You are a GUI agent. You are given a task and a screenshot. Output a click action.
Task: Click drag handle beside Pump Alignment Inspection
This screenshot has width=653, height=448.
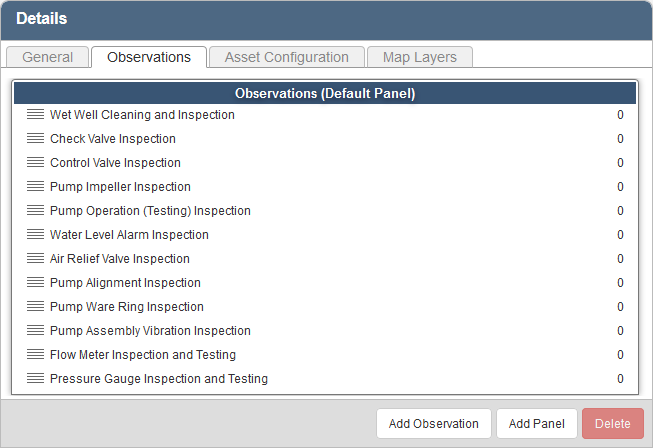coord(35,283)
